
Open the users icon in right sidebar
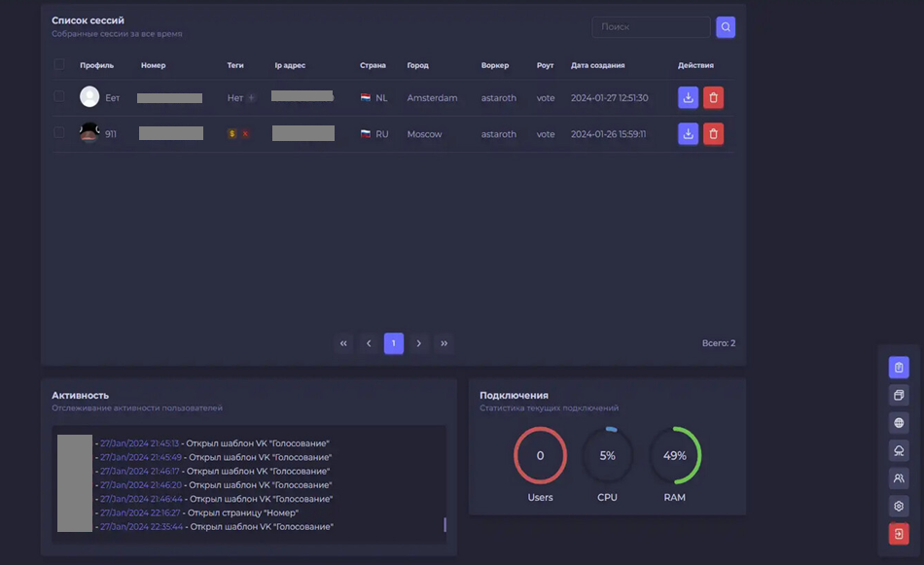[x=899, y=478]
